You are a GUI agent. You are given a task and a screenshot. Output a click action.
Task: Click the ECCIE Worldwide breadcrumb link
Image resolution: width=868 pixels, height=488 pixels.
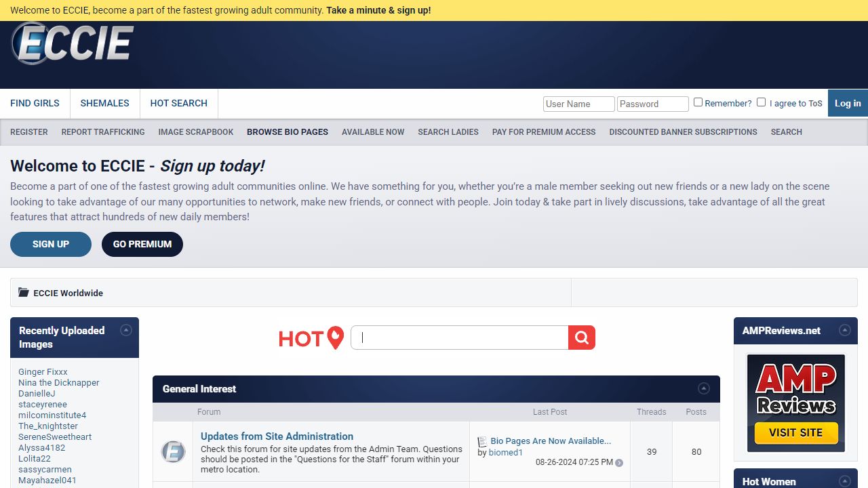coord(68,293)
